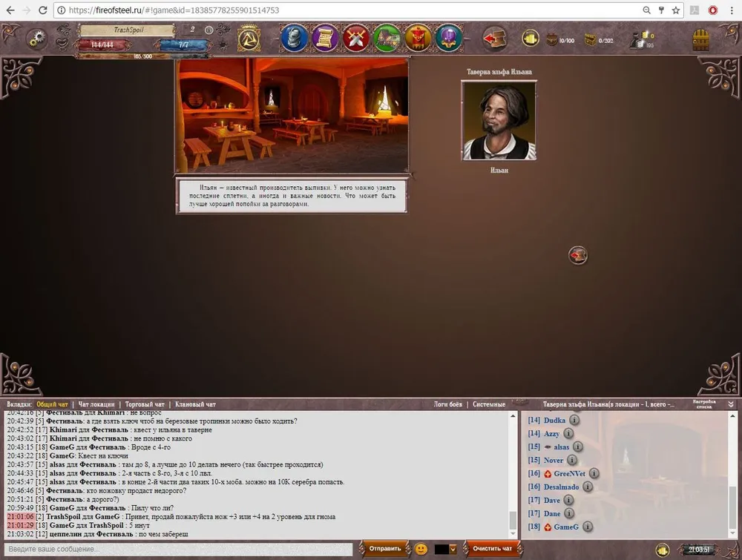View info for player Azzy
This screenshot has height=560, width=742.
(x=568, y=433)
